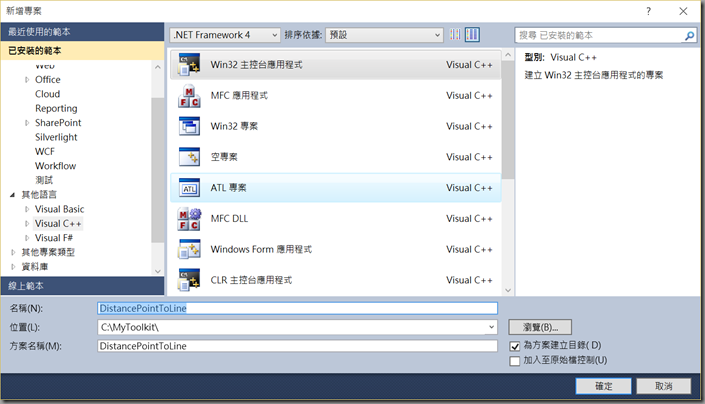Select the Silverlight category

point(56,137)
